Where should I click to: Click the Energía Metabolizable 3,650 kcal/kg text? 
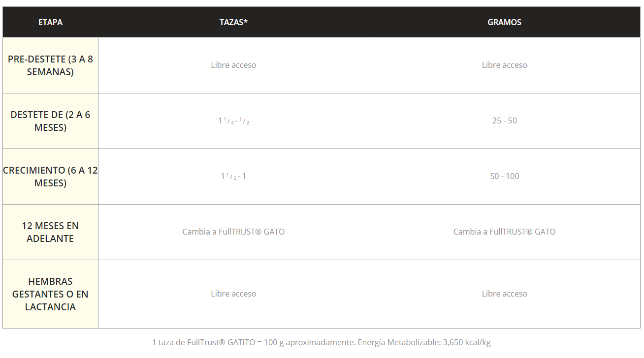point(424,342)
